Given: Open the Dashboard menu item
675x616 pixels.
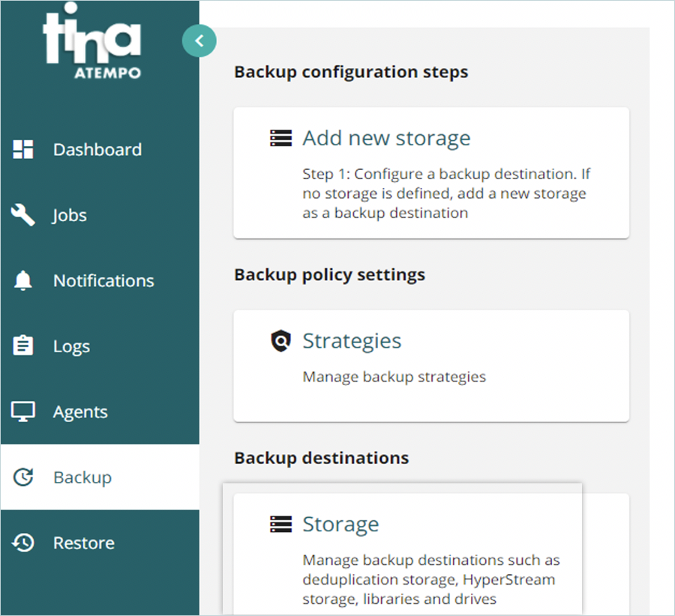Looking at the screenshot, I should point(97,150).
